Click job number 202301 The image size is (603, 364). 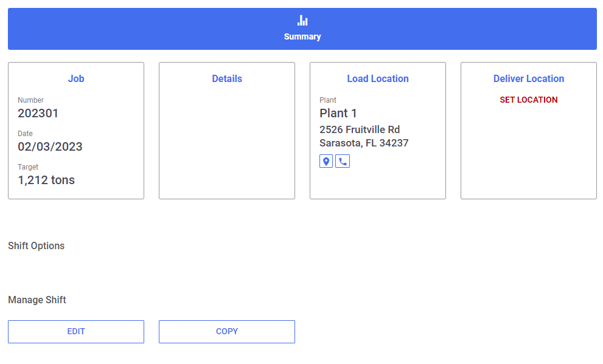[38, 113]
